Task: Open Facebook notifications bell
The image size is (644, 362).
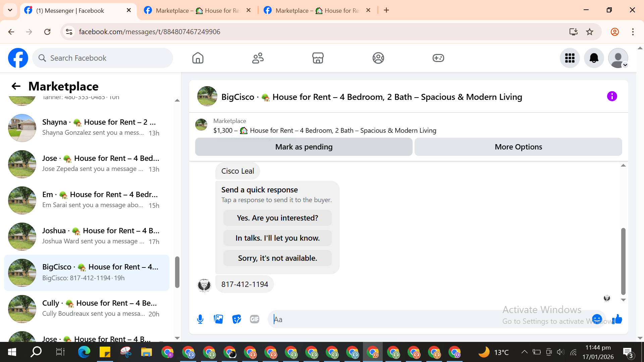Action: point(594,58)
